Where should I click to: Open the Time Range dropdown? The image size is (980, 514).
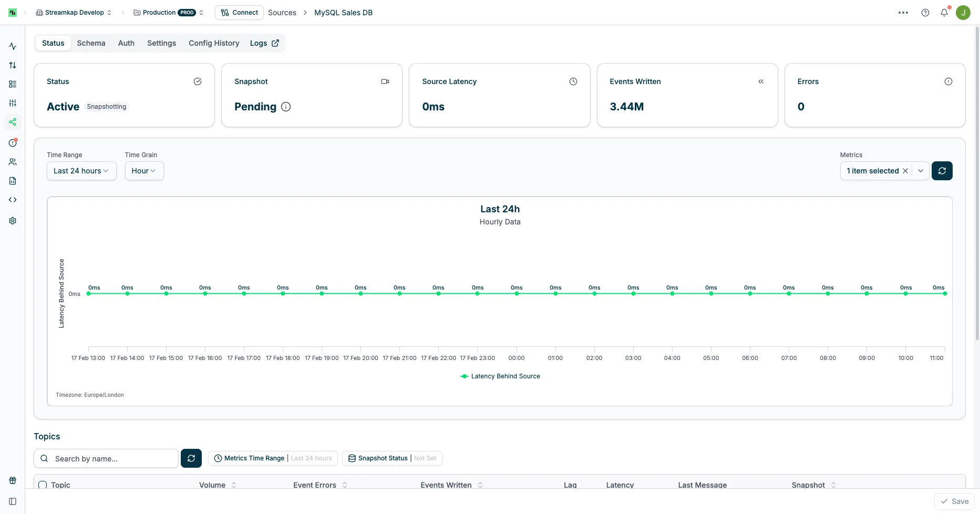coord(81,171)
